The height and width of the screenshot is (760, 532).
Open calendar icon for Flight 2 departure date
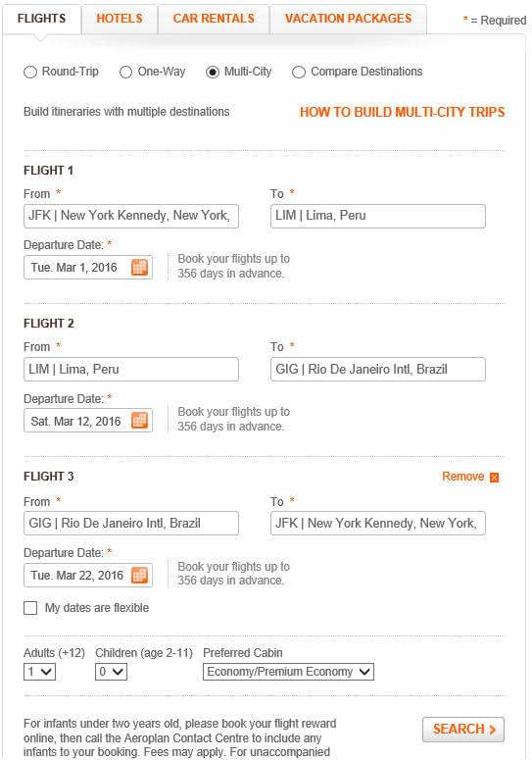(139, 421)
